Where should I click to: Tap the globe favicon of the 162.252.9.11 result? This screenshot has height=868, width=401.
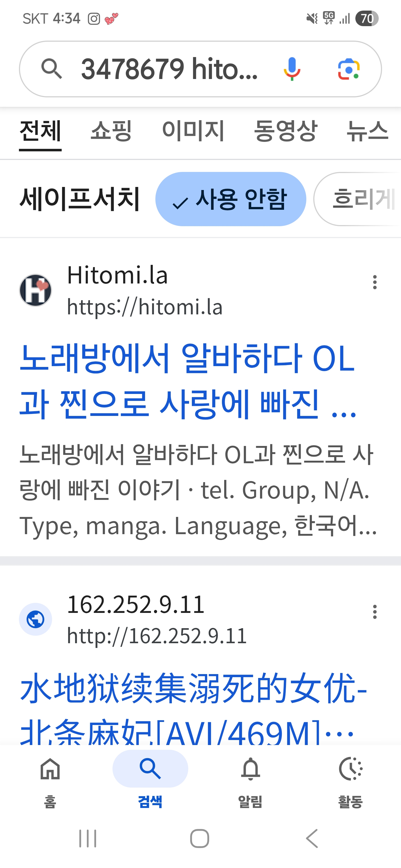tap(35, 619)
